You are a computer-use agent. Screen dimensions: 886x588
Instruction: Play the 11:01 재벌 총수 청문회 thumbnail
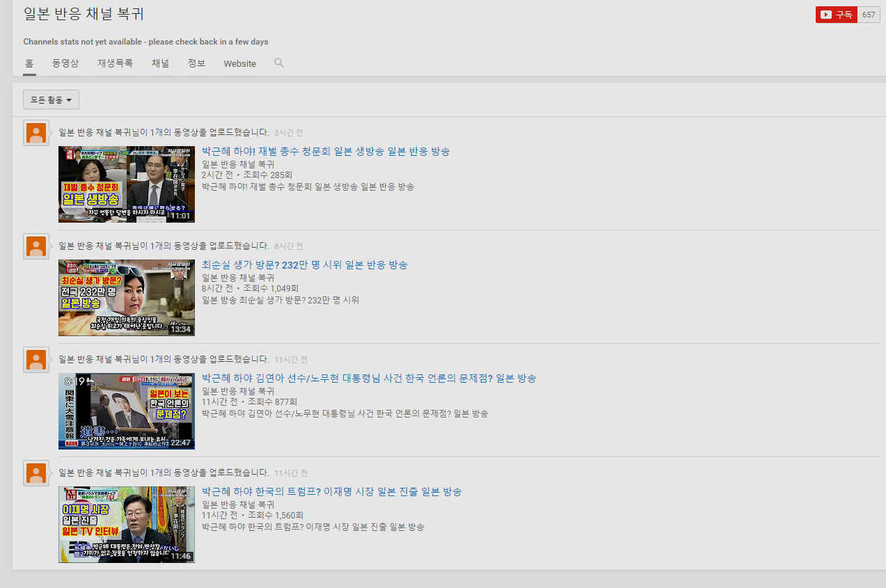(126, 184)
